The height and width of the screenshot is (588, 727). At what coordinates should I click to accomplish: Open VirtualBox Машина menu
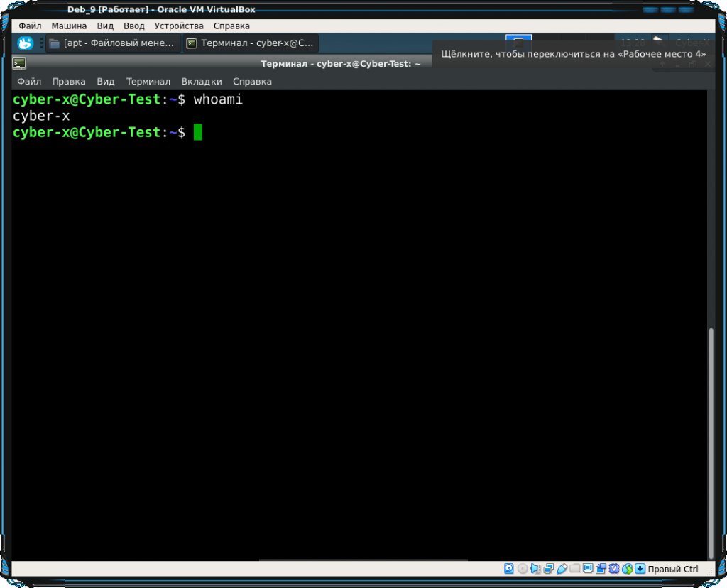point(69,26)
